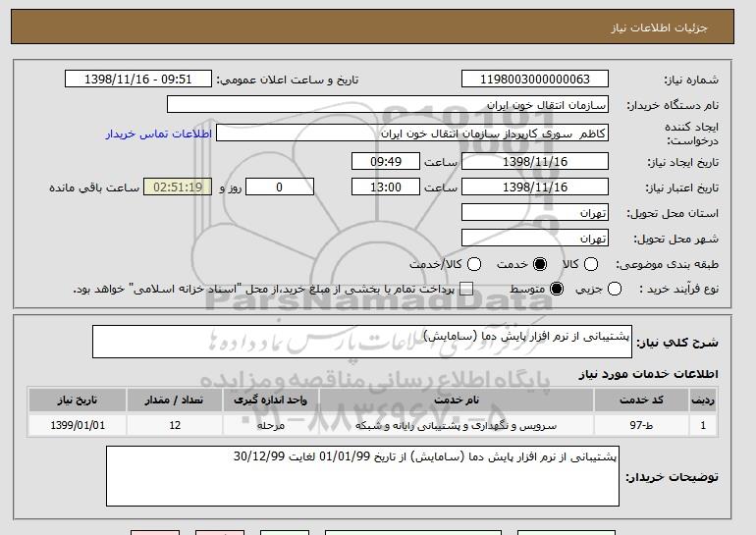Viewport: 756px width, 535px height.
Task: Click the تعداد / مقدار column header
Action: pyautogui.click(x=174, y=401)
